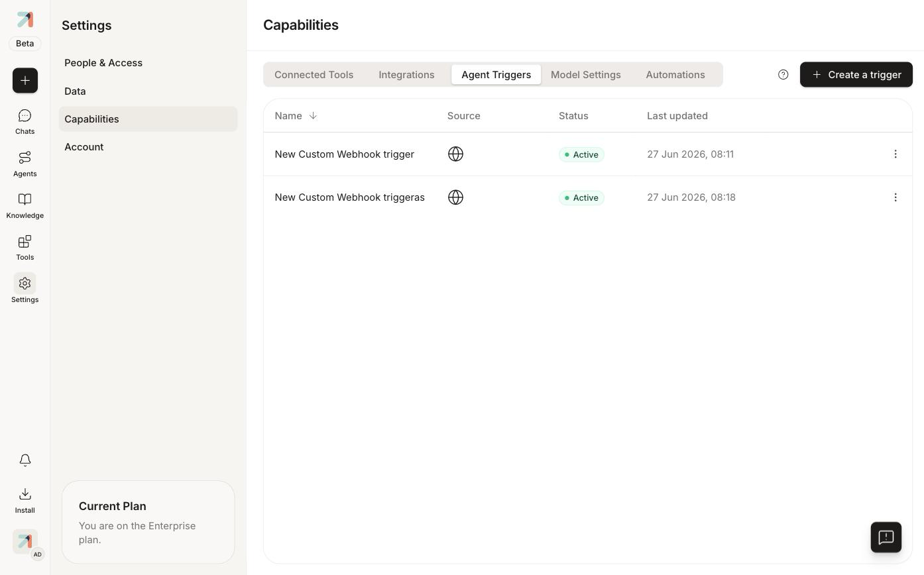This screenshot has width=924, height=575.
Task: Click the Beta badge
Action: [25, 44]
